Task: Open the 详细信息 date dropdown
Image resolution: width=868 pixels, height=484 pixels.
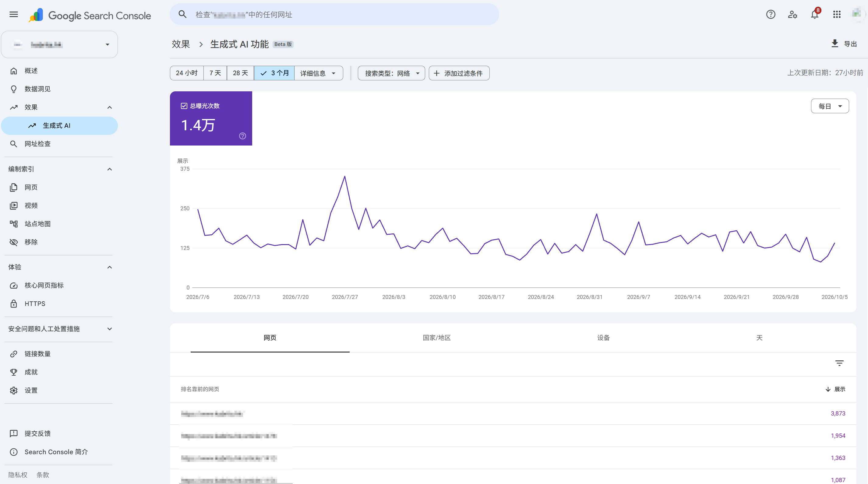Action: tap(319, 73)
